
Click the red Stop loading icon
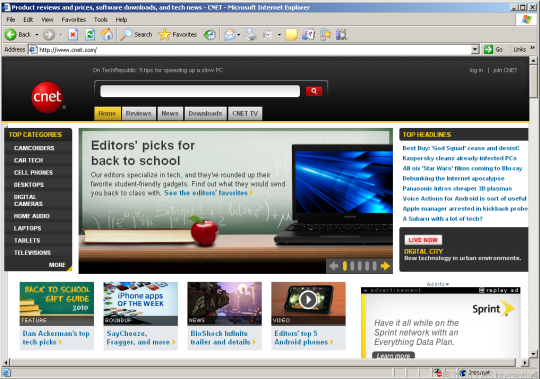pyautogui.click(x=73, y=34)
